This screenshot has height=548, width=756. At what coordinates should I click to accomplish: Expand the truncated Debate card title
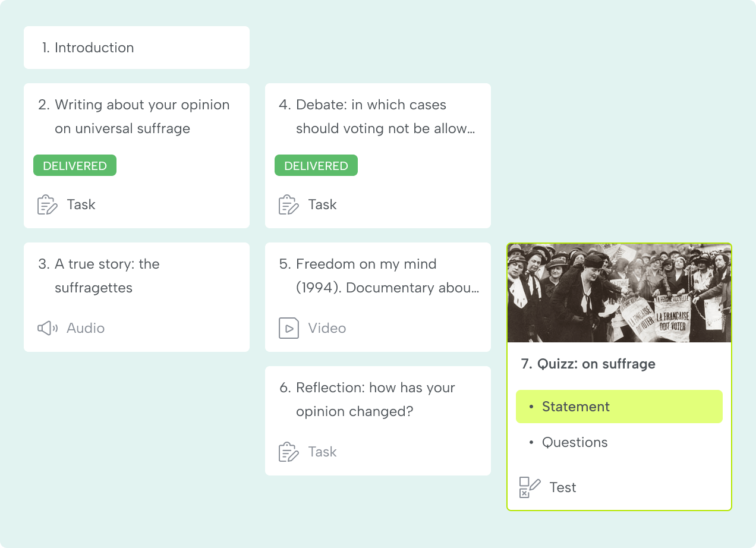point(385,116)
